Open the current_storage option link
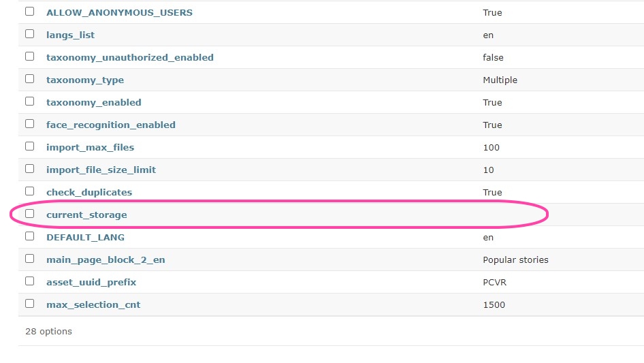 [86, 215]
